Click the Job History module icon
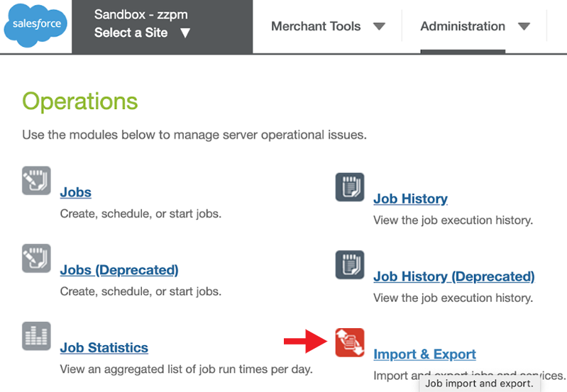The height and width of the screenshot is (392, 567). pos(350,187)
